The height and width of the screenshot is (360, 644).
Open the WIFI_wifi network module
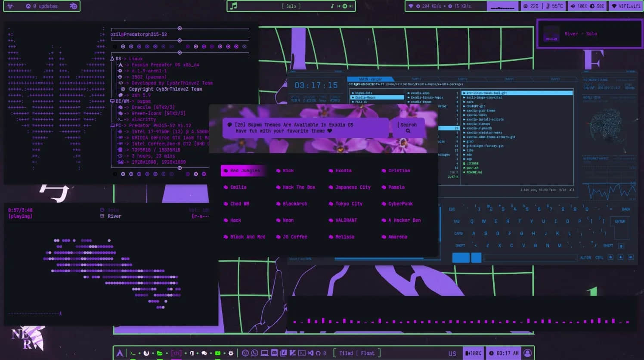click(x=626, y=6)
